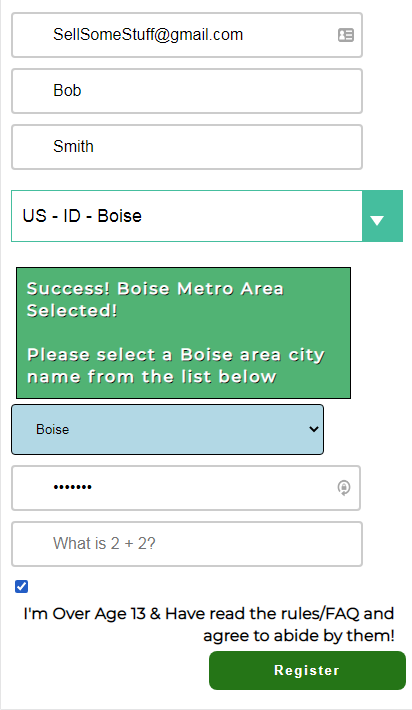The width and height of the screenshot is (412, 710).
Task: Click the email field with SellSomeStuff@gmail.com
Action: coord(187,35)
